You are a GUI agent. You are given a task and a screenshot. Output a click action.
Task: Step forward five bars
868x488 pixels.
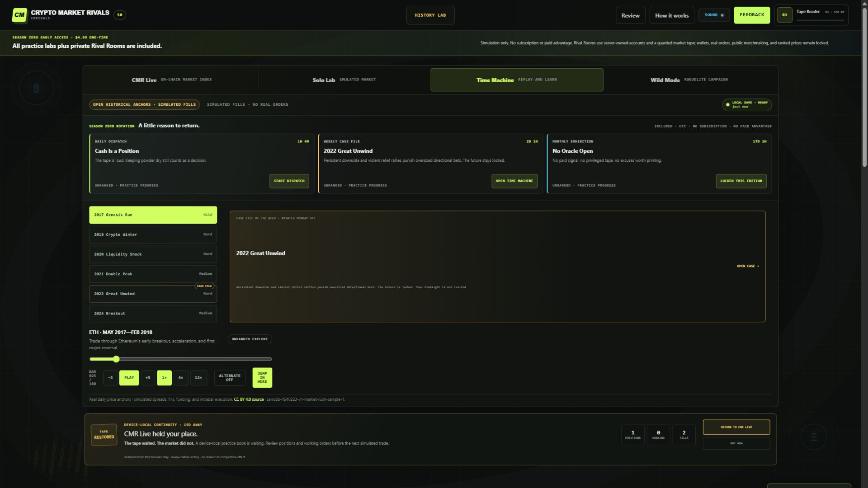[x=148, y=378]
